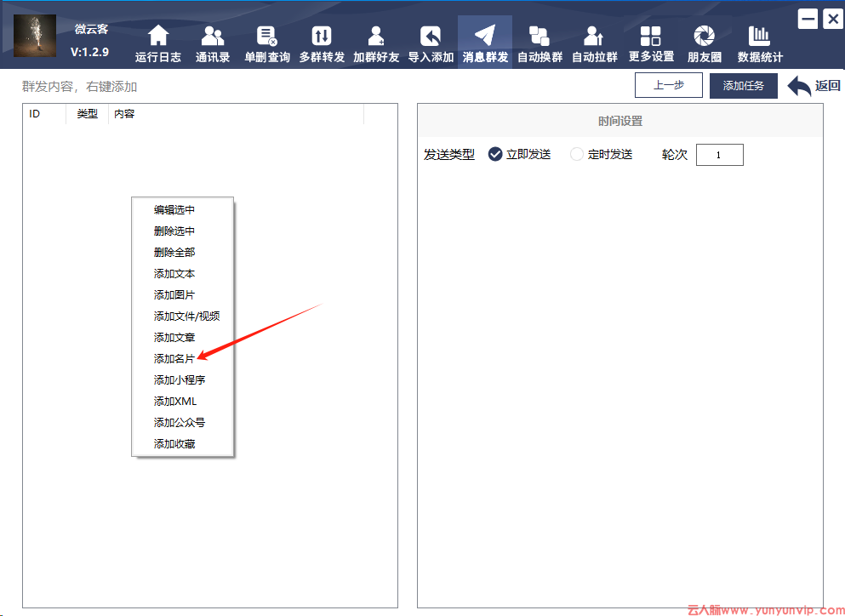
Task: Click the 添加任务 button
Action: [744, 86]
